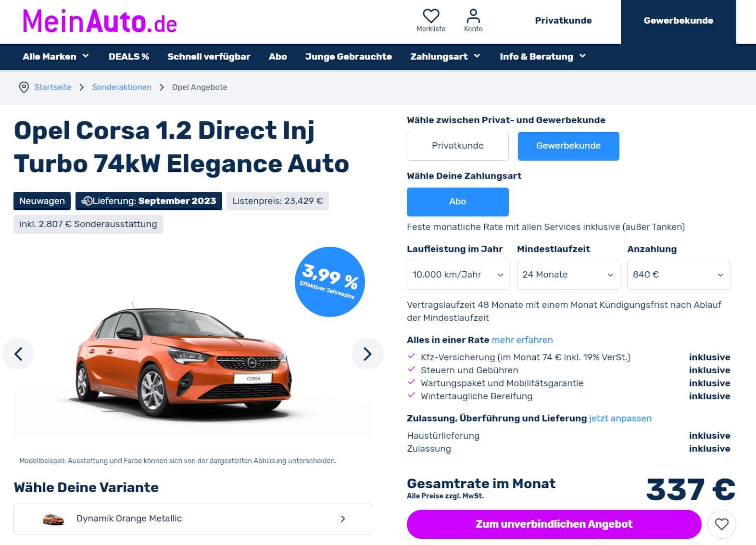Open DEALS % navigation item
Screen dimensions: 756x545
coord(129,57)
